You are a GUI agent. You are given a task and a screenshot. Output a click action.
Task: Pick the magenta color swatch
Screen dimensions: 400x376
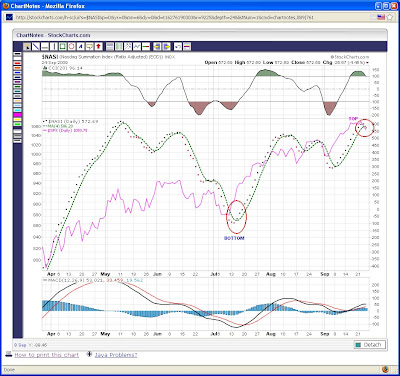tap(18, 115)
